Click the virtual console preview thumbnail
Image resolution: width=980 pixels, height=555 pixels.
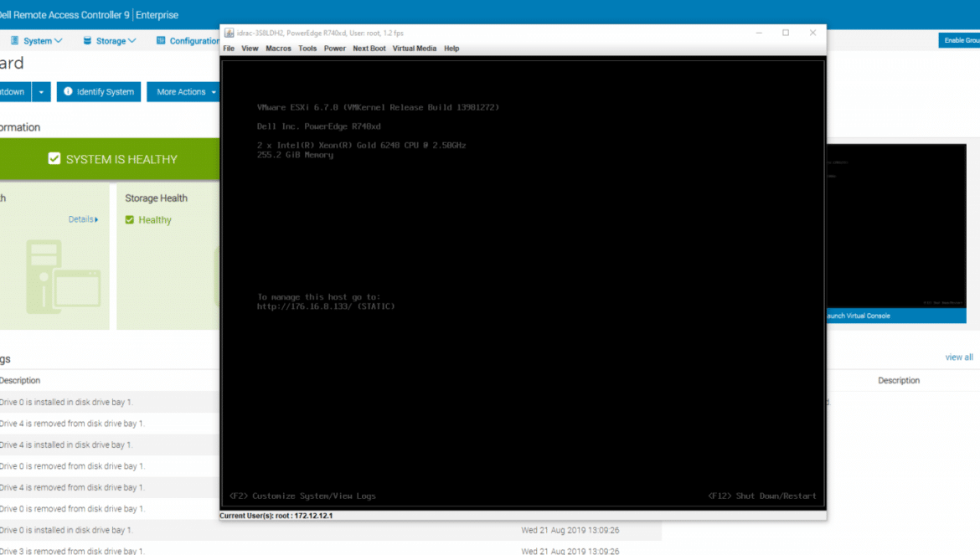(896, 226)
